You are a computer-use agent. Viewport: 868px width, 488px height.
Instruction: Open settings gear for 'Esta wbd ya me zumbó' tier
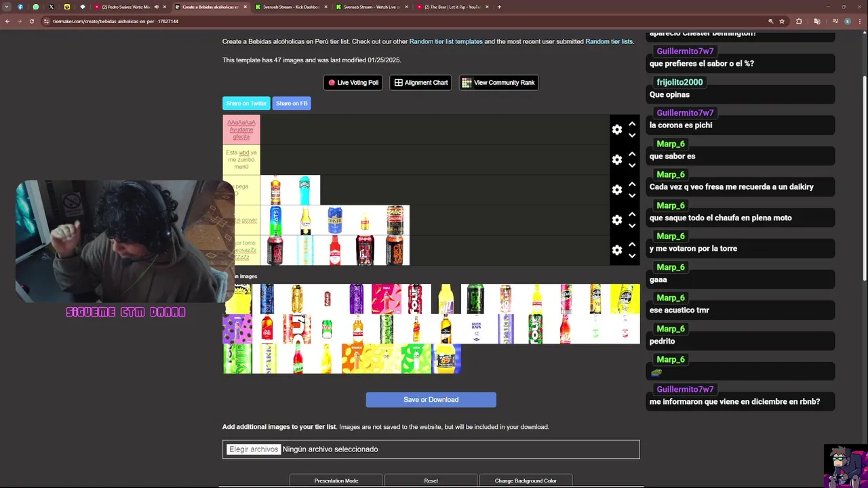coord(616,160)
